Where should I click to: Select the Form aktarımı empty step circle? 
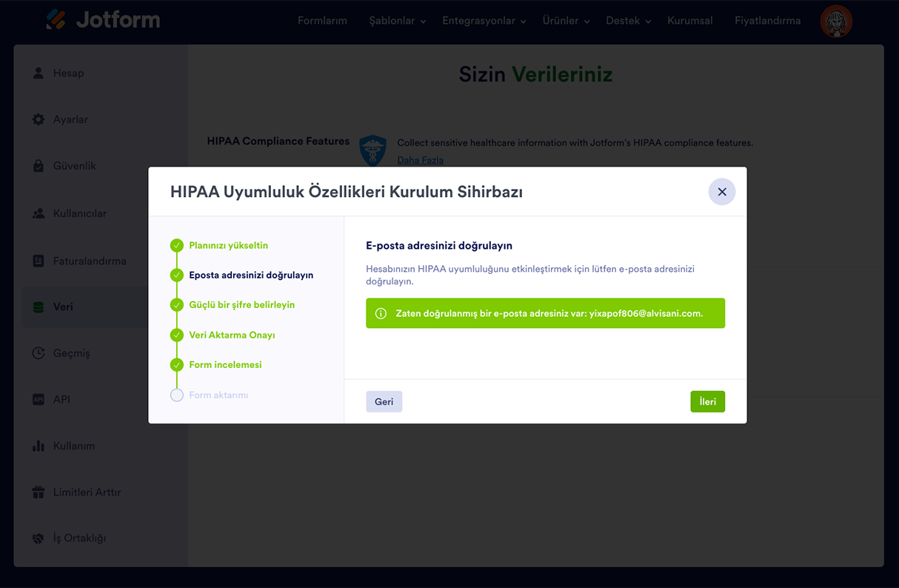point(176,395)
